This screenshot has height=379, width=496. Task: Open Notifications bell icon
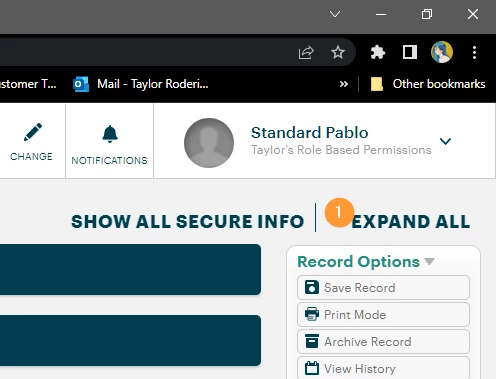[110, 134]
